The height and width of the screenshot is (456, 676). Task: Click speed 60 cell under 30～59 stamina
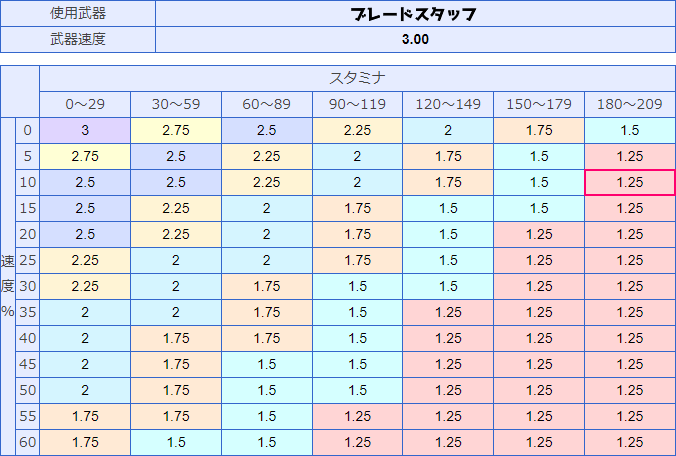click(x=176, y=442)
